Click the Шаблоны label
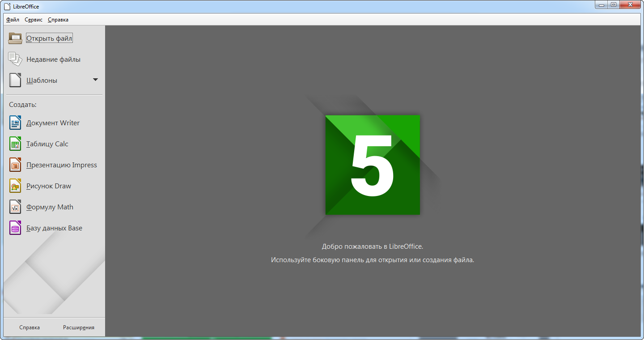Viewport: 644px width, 340px height. (42, 81)
